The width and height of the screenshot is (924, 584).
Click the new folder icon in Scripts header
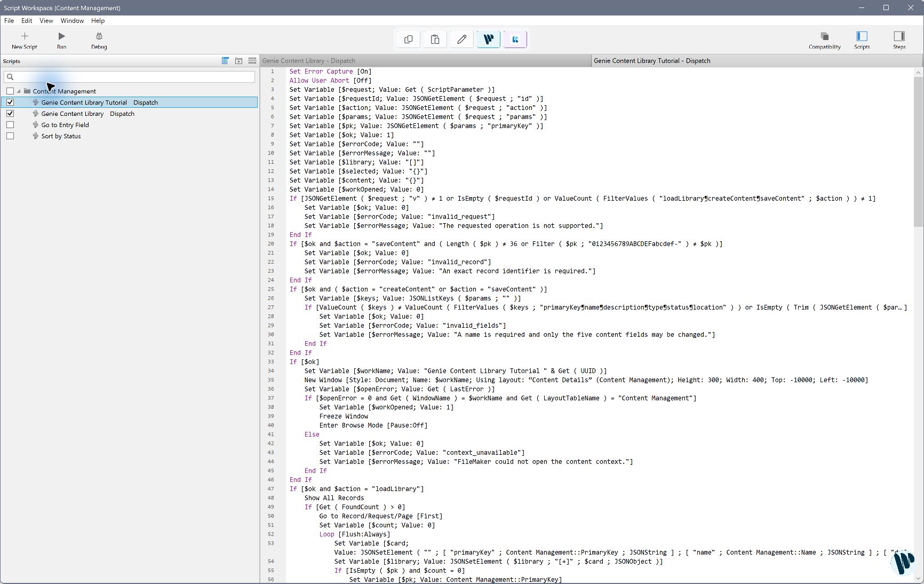click(238, 61)
